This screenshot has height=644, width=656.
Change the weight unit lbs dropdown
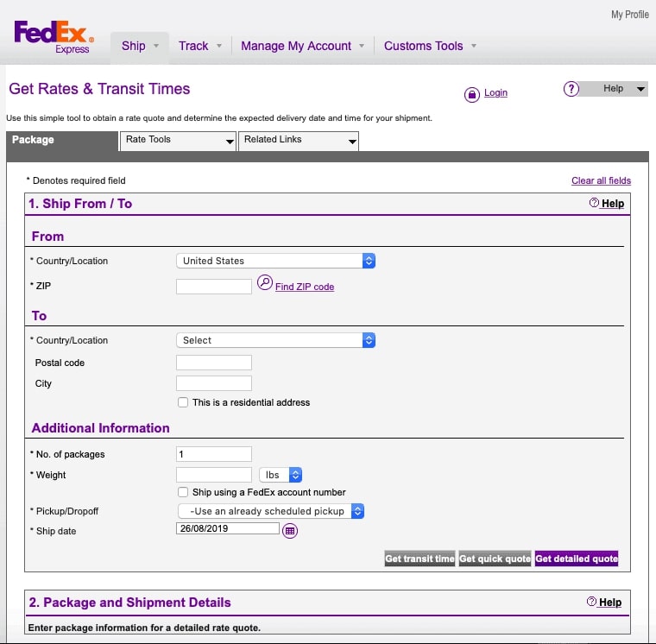[x=281, y=475]
